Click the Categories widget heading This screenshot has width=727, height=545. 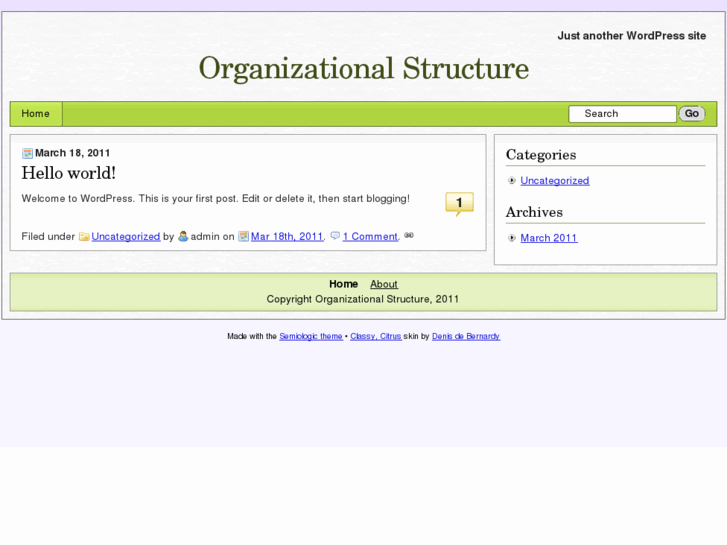point(541,154)
